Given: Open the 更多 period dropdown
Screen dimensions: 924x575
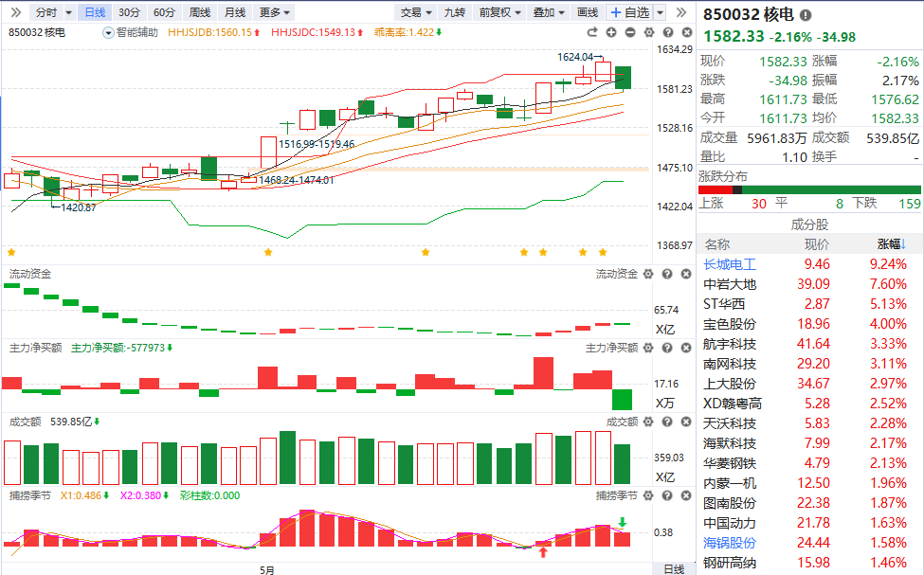Looking at the screenshot, I should coord(275,12).
